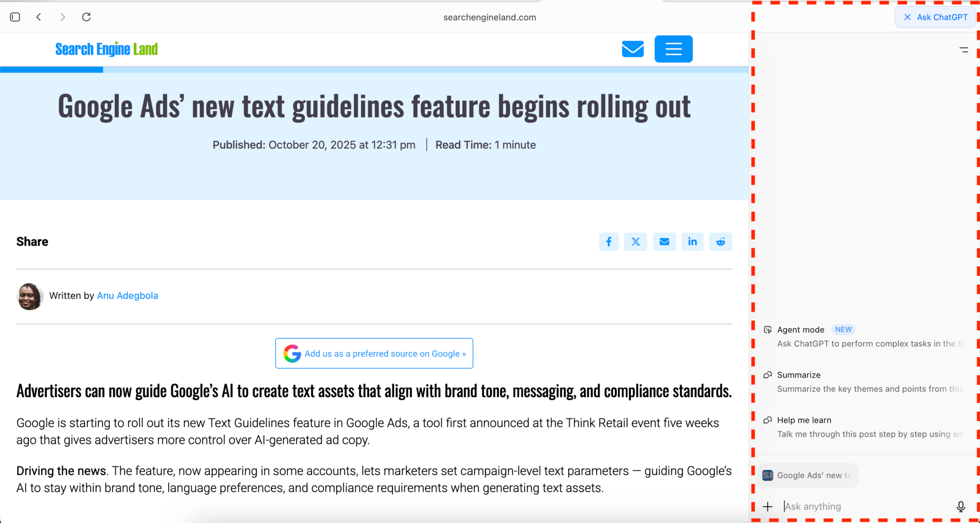Open the newsletter envelope icon in header
This screenshot has height=523, width=980.
pyautogui.click(x=632, y=49)
